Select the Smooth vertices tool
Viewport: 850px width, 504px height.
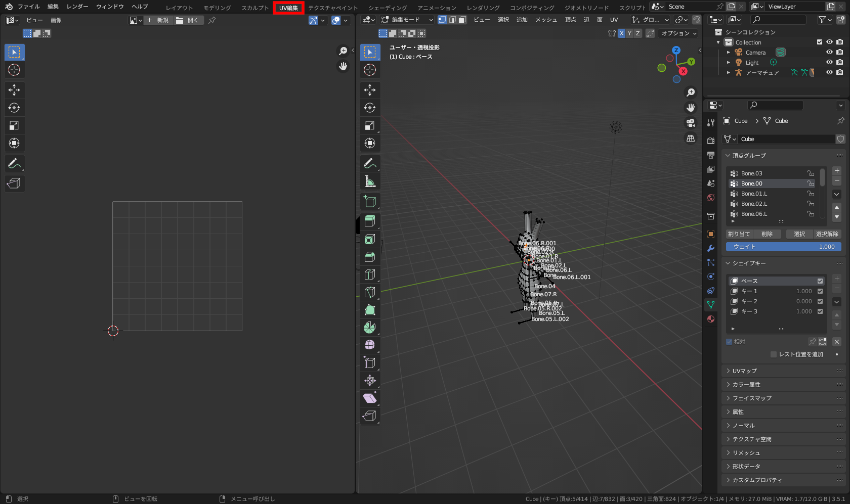pyautogui.click(x=370, y=345)
